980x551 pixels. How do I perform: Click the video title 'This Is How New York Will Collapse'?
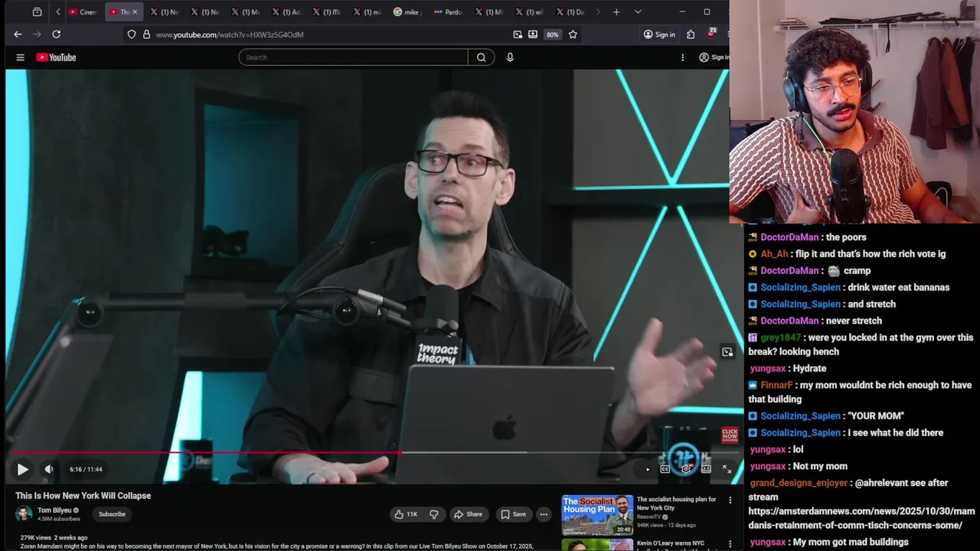coord(83,496)
